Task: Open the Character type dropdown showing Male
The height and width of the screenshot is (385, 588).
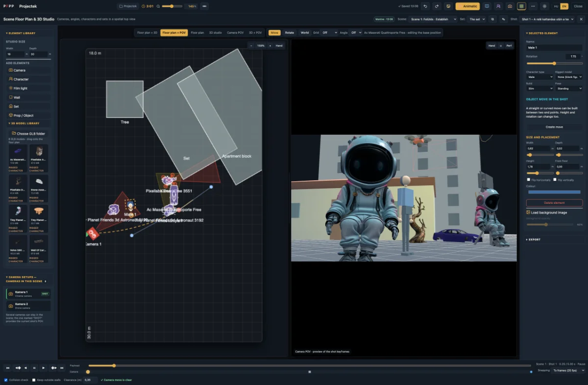Action: pos(539,77)
